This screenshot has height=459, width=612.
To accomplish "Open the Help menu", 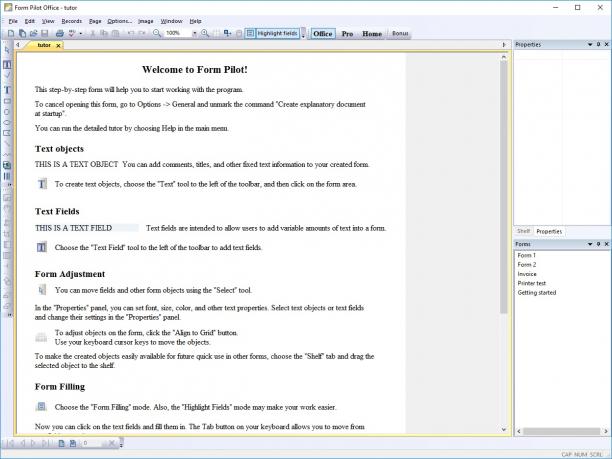I will point(196,21).
